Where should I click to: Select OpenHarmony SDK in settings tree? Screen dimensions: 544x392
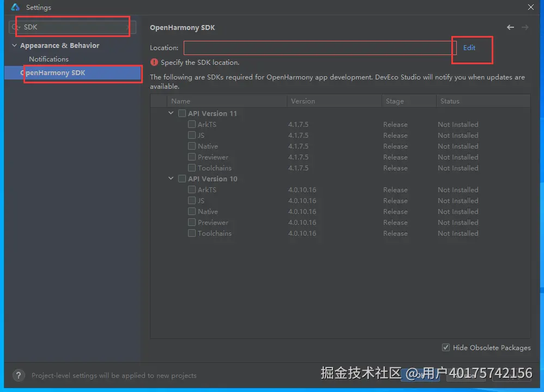click(x=73, y=73)
